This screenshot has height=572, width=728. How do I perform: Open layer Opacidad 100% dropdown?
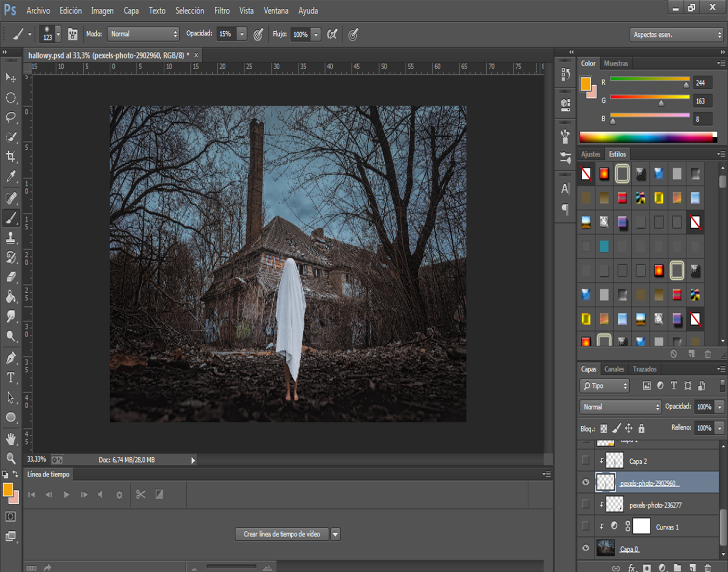[x=720, y=407]
